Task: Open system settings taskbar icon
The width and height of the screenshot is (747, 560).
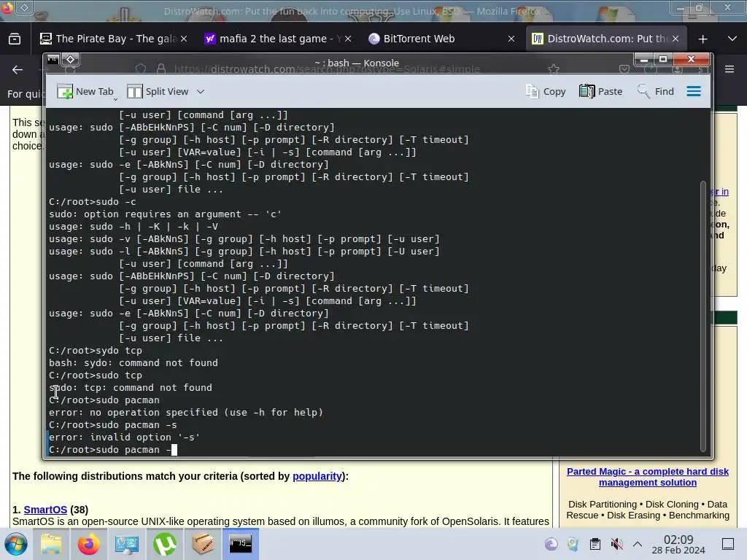Action: pos(127,544)
